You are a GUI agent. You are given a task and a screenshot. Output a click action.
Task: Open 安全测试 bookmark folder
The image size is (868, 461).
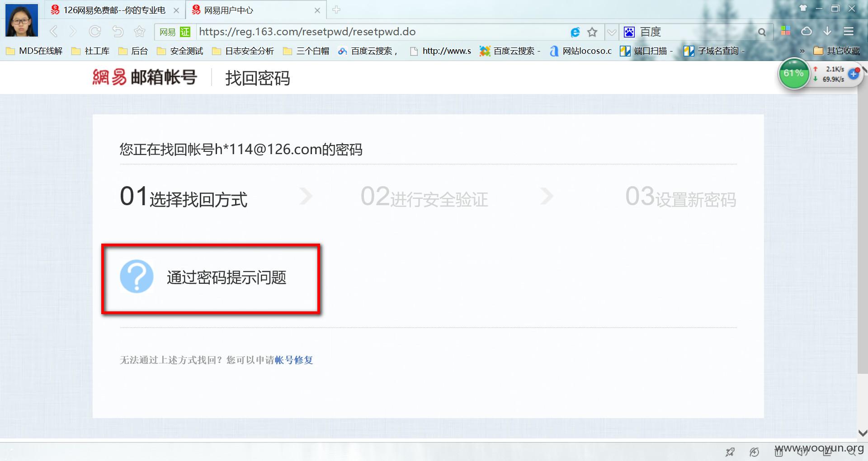pos(180,51)
